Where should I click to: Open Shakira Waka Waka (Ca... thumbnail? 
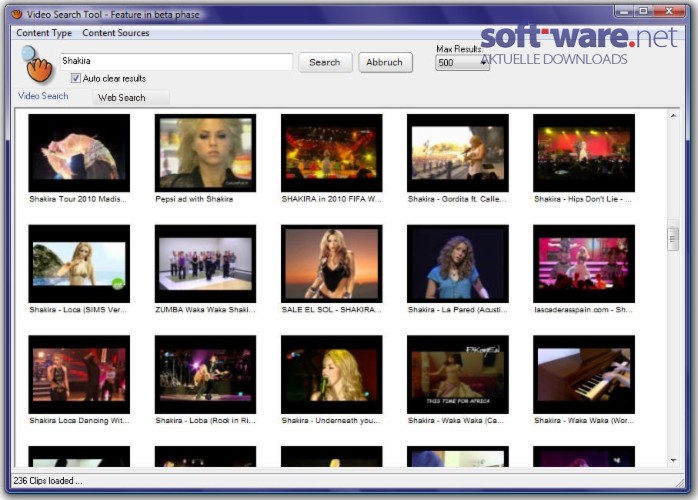[x=458, y=374]
